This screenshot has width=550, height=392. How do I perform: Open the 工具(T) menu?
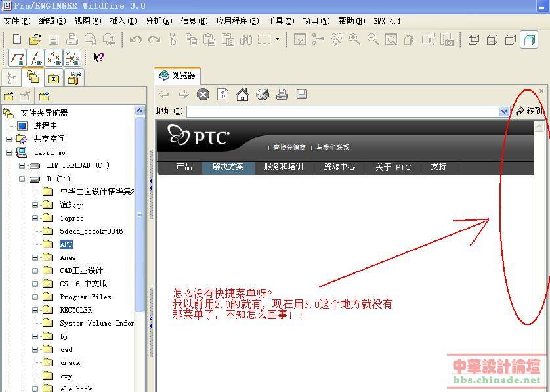pyautogui.click(x=281, y=21)
